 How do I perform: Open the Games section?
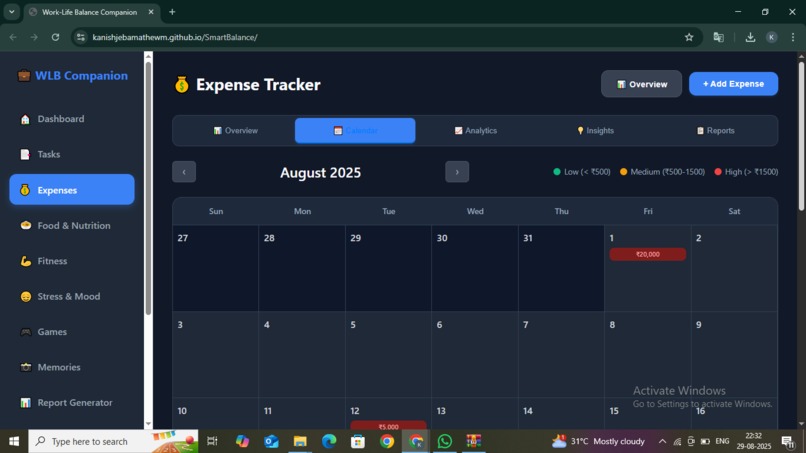click(72, 332)
